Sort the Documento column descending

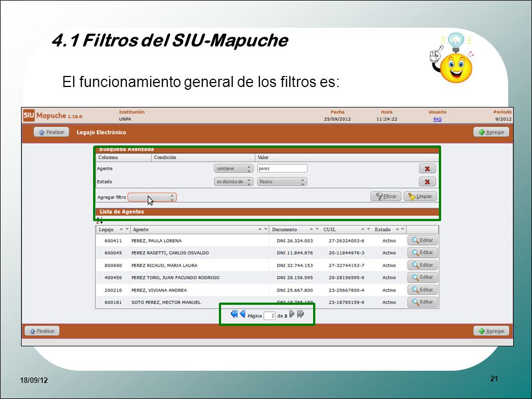[x=317, y=229]
